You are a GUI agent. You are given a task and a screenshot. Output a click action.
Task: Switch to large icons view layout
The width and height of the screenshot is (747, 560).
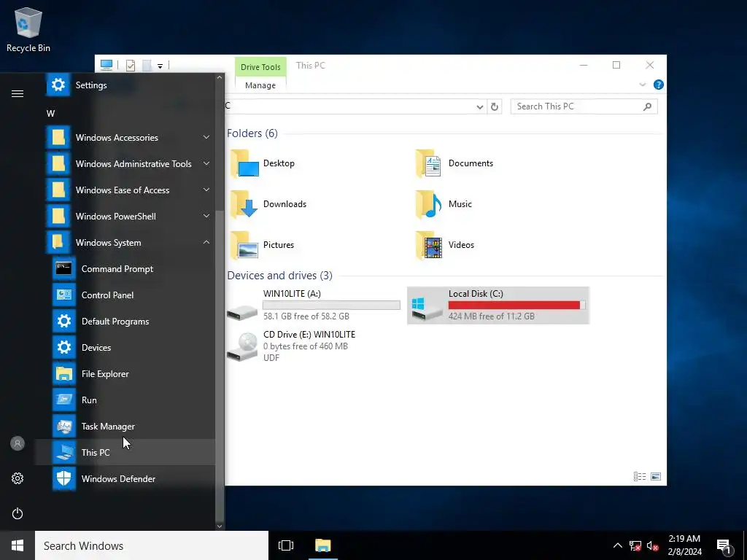(656, 477)
